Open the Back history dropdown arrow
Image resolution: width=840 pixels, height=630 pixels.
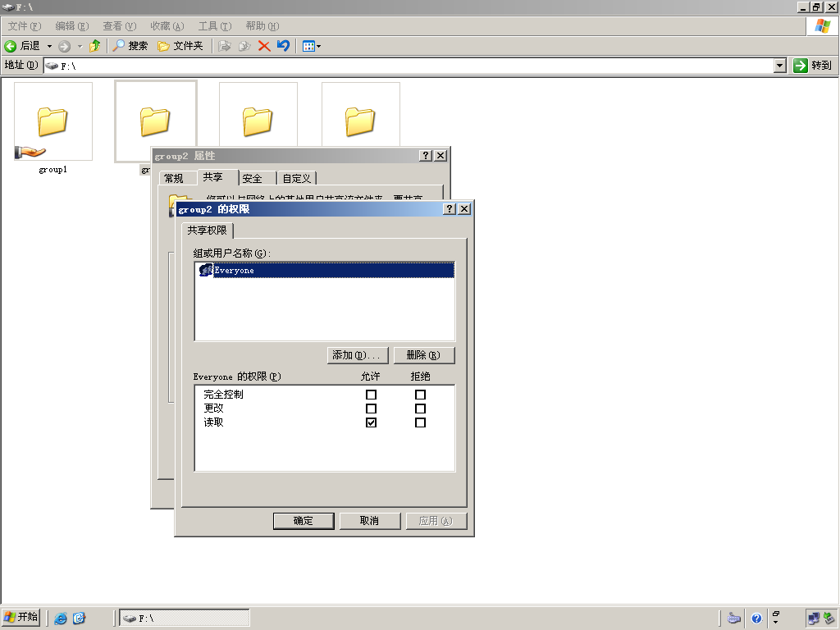point(49,46)
